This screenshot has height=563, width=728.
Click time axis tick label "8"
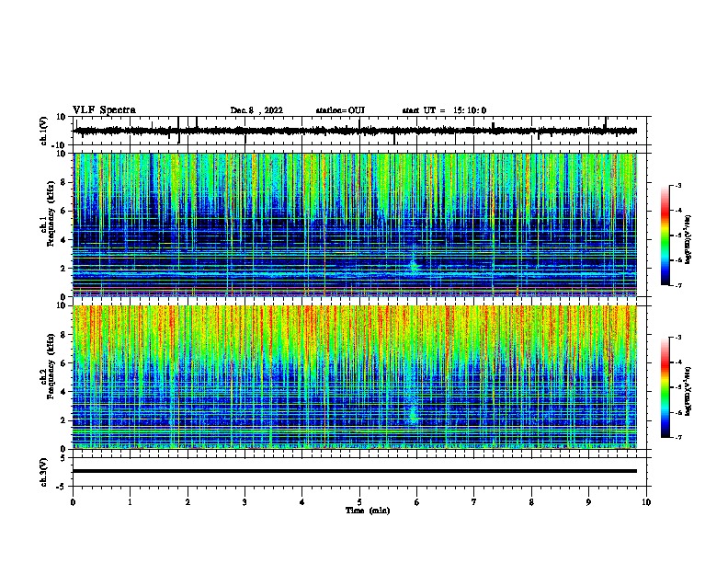[531, 502]
